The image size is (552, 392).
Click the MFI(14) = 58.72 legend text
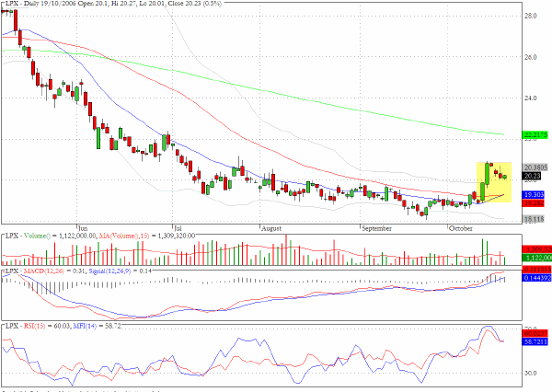coord(97,326)
